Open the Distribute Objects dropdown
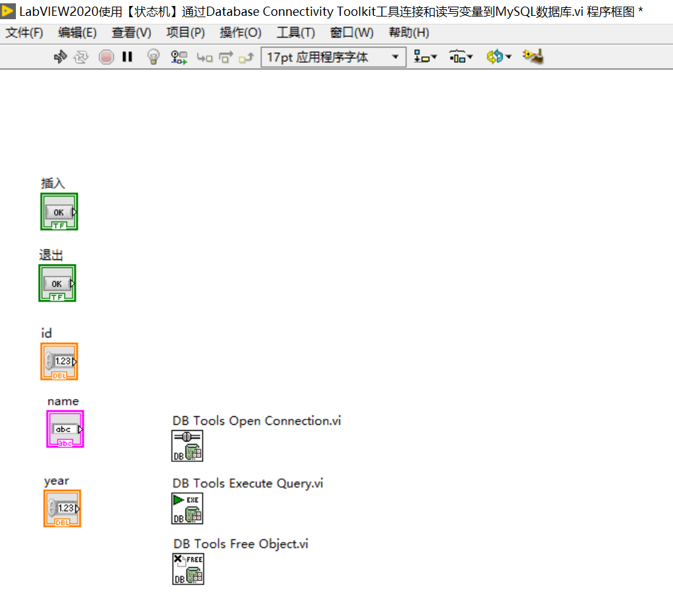Image resolution: width=673 pixels, height=616 pixels. click(461, 57)
